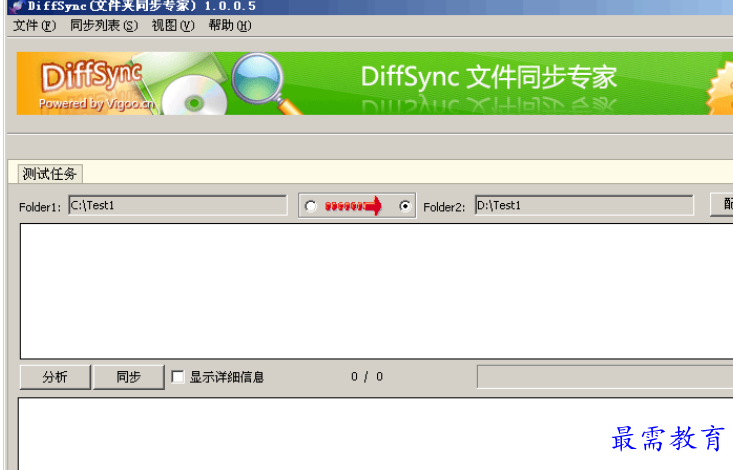Click the magnifying glass banner icon
This screenshot has height=470, width=733.
[x=267, y=84]
